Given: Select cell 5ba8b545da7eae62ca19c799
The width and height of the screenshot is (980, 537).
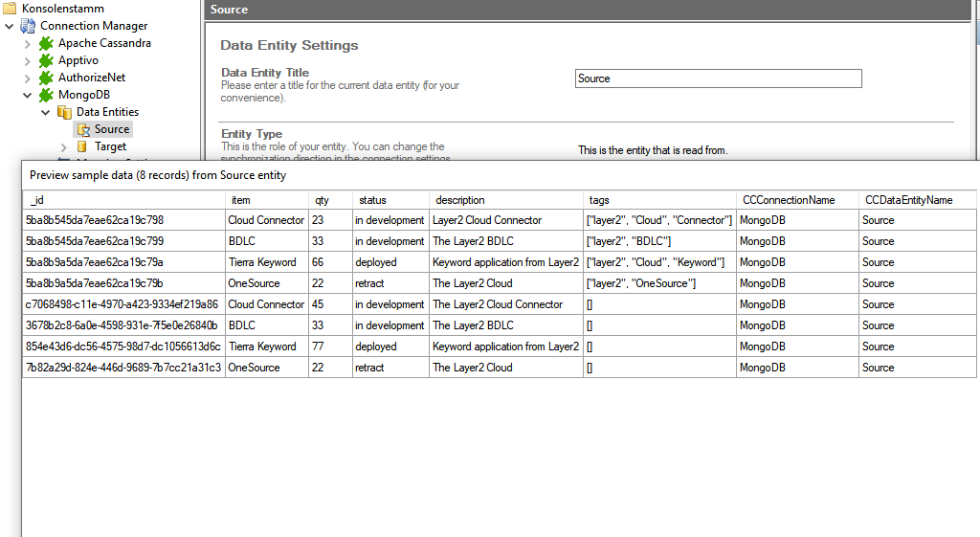Looking at the screenshot, I should pyautogui.click(x=123, y=241).
